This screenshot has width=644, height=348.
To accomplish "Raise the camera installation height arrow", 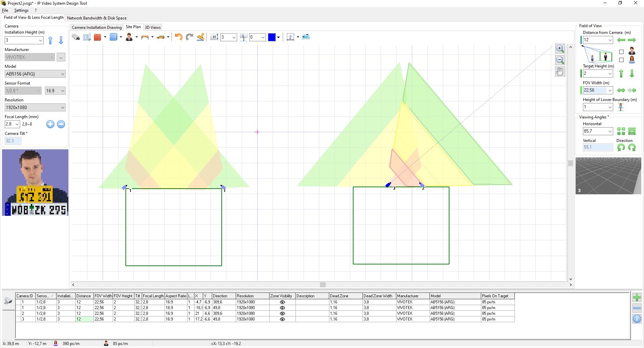I will click(50, 41).
